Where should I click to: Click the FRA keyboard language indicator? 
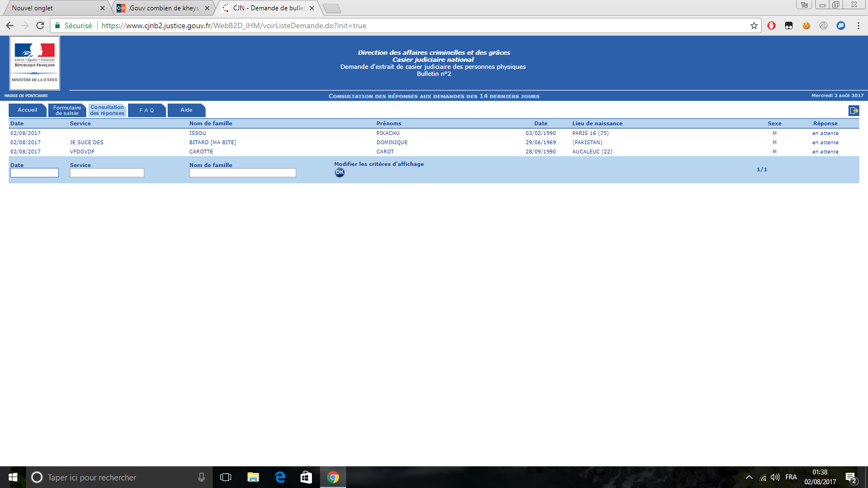[791, 477]
